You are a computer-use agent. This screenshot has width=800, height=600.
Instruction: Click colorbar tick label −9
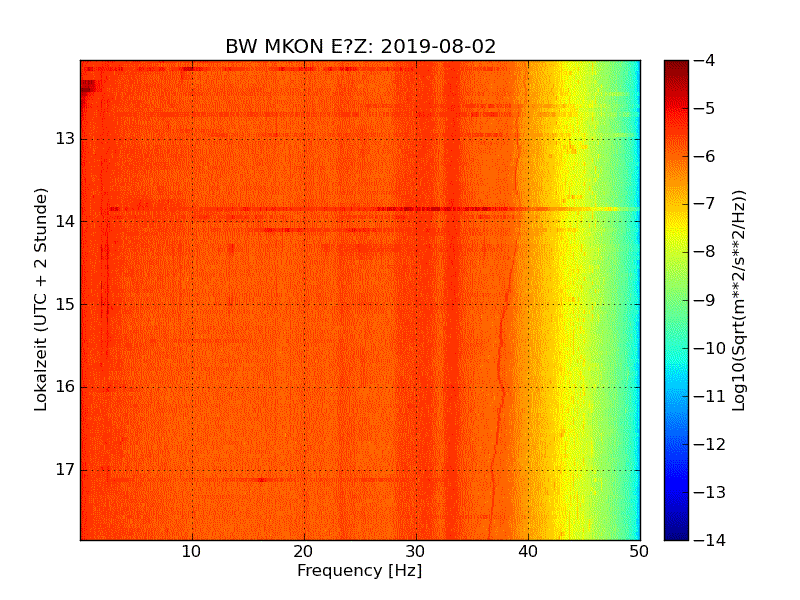tap(705, 300)
